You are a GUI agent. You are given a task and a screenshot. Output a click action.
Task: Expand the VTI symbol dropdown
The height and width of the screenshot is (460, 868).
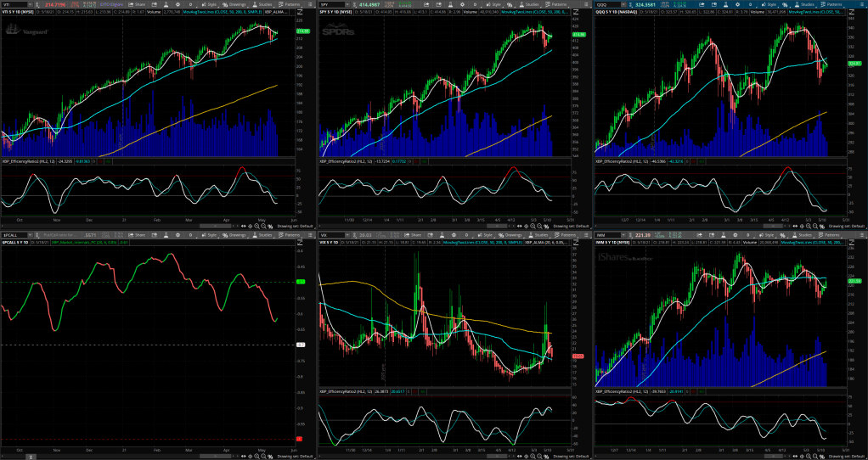37,3
